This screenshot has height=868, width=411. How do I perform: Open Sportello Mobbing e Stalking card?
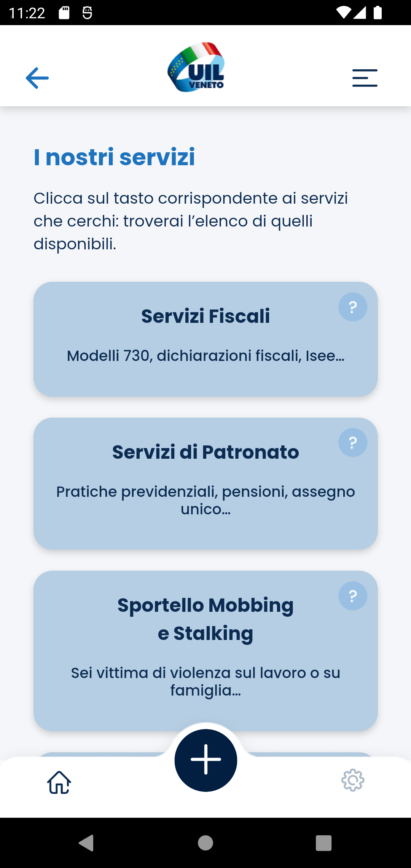[205, 651]
